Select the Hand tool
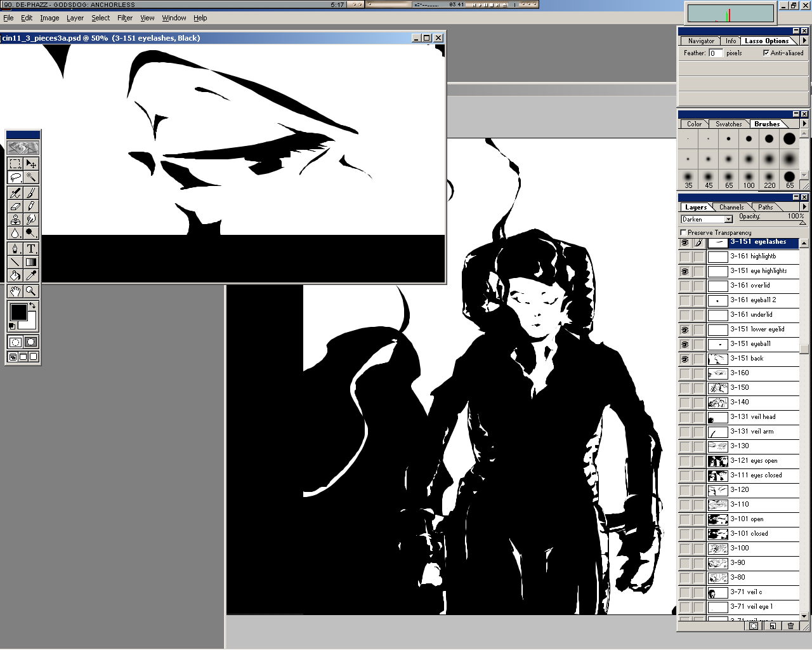The height and width of the screenshot is (650, 812). coord(16,291)
